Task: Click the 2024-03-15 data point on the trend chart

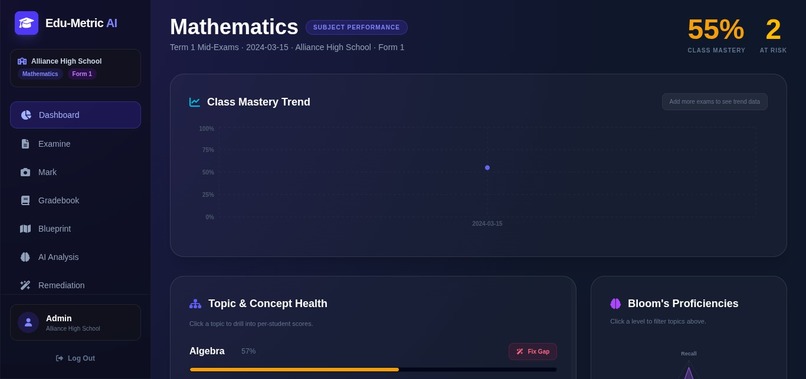Action: click(x=487, y=168)
